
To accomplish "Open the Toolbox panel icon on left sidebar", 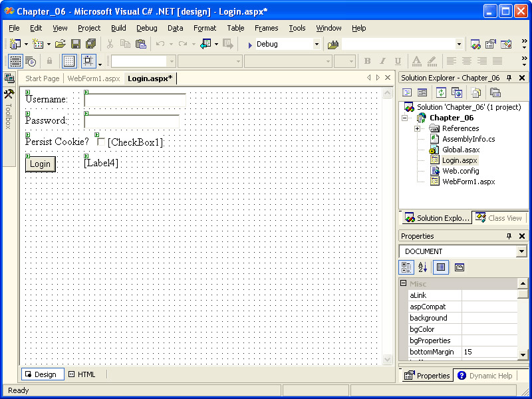I will 9,94.
